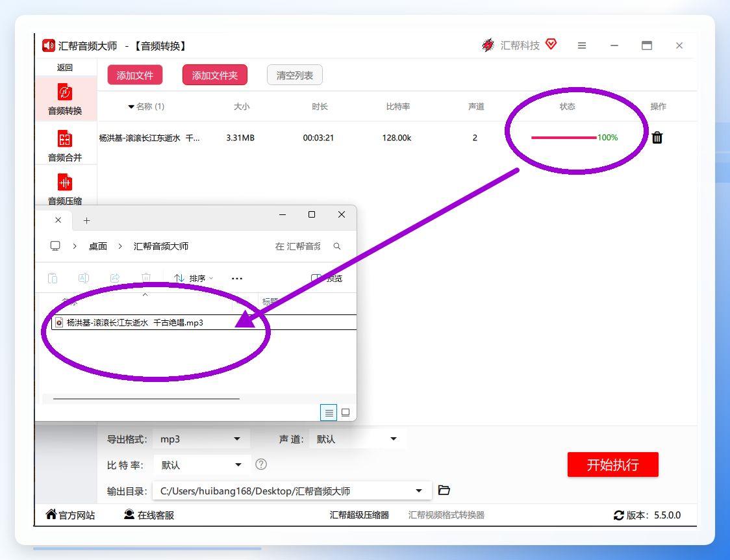
Task: Click the red heart VIP icon
Action: [551, 44]
